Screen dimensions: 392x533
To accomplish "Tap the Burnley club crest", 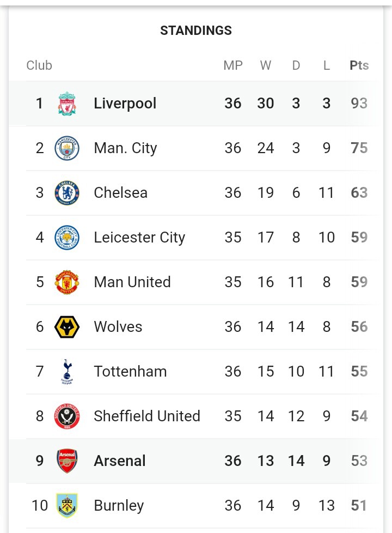I will (67, 506).
